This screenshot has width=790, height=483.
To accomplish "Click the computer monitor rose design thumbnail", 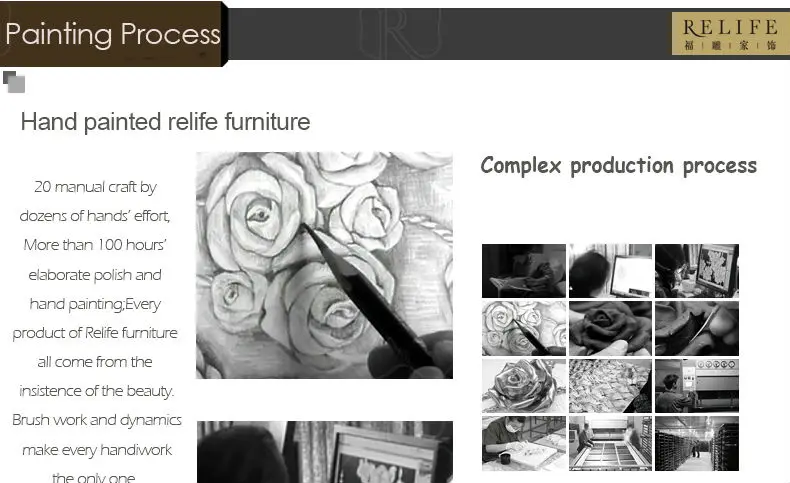I will click(697, 271).
